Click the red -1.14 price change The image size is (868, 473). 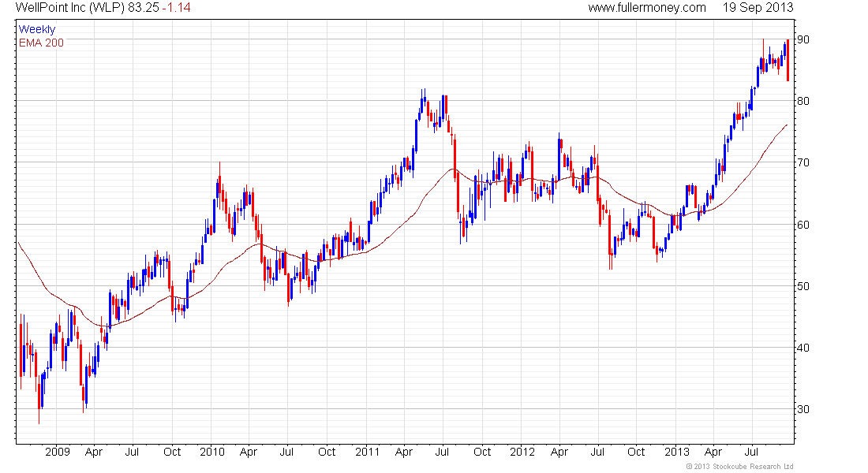pyautogui.click(x=177, y=8)
